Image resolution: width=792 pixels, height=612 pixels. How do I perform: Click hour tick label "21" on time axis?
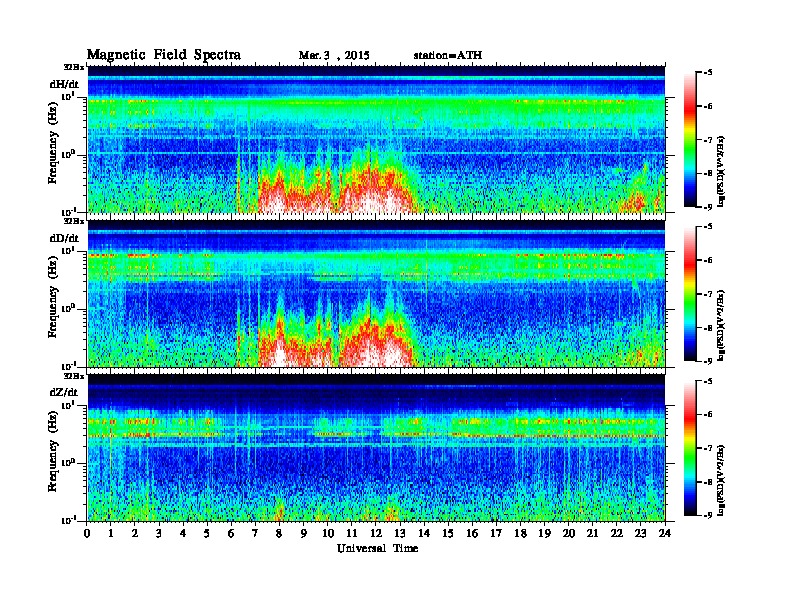(592, 534)
